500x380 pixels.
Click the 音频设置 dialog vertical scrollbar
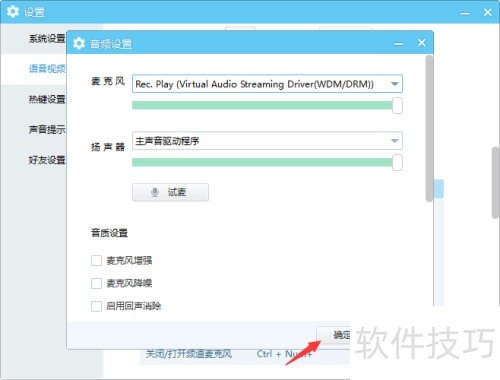tap(429, 128)
